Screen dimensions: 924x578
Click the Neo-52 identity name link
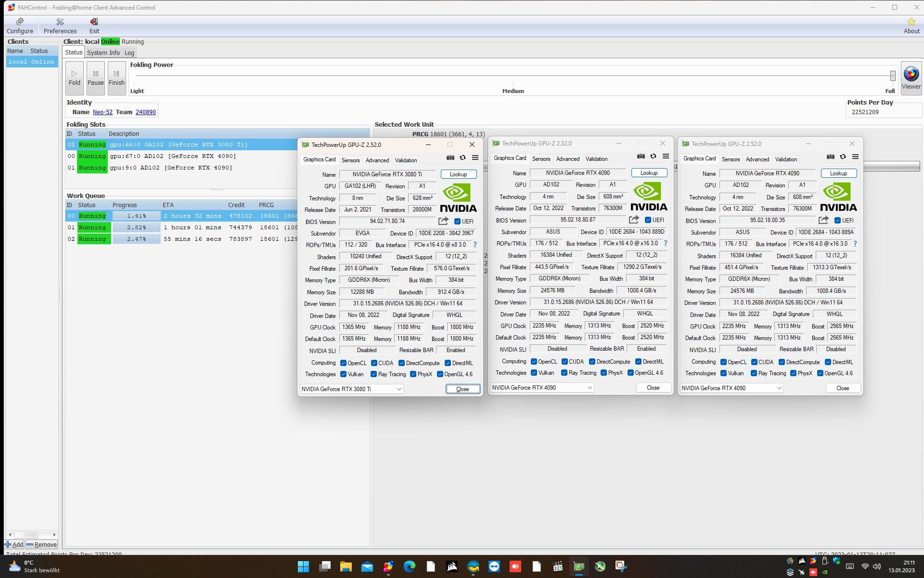click(103, 112)
